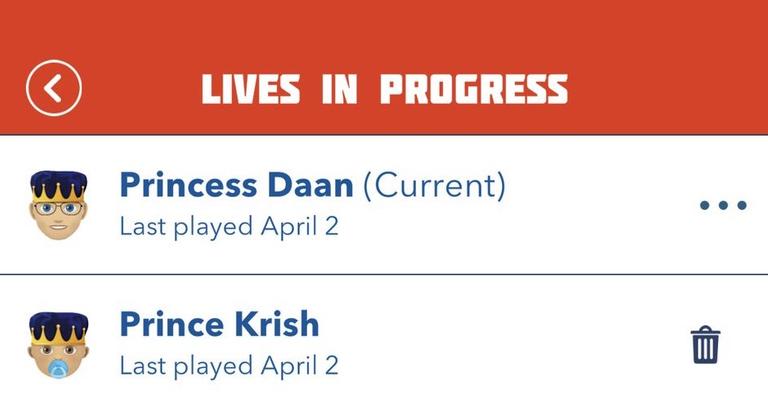Click the word "PROGRESS" in the header
768x402 pixels.
coord(473,89)
